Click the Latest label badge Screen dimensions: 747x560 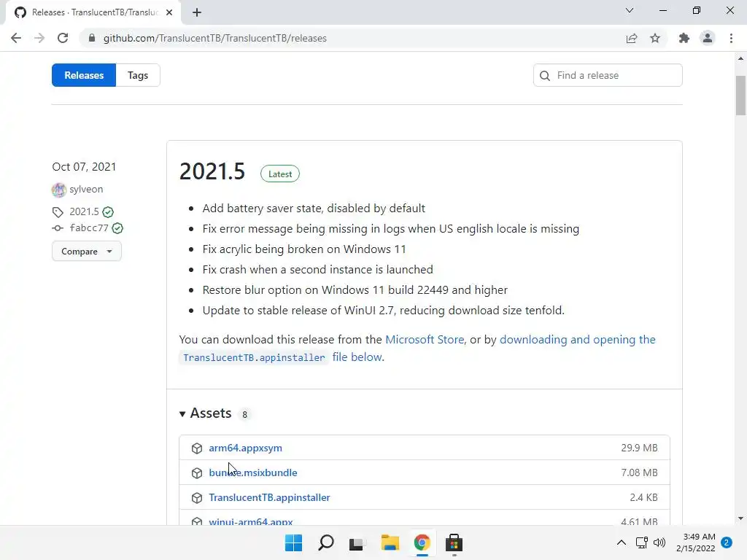click(280, 174)
